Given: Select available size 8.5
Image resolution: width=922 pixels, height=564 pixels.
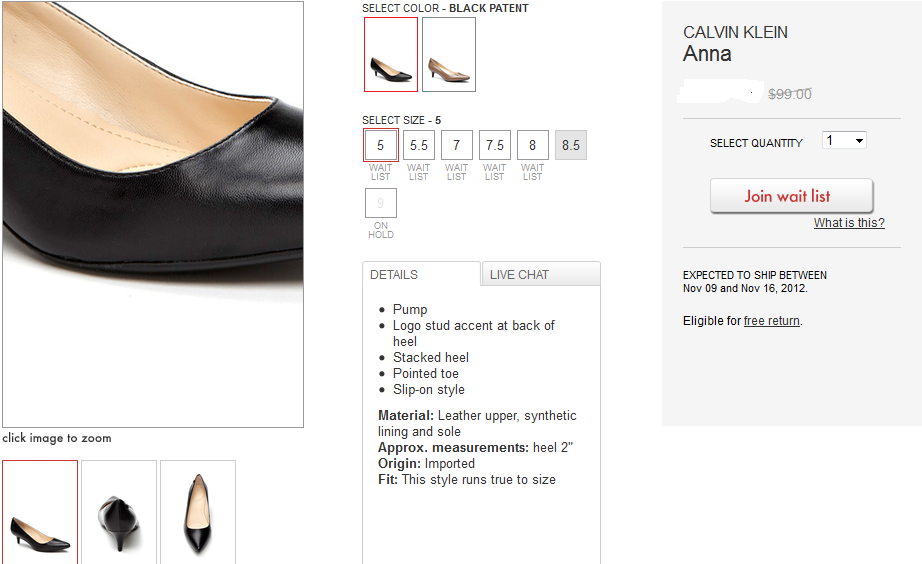Looking at the screenshot, I should 571,145.
